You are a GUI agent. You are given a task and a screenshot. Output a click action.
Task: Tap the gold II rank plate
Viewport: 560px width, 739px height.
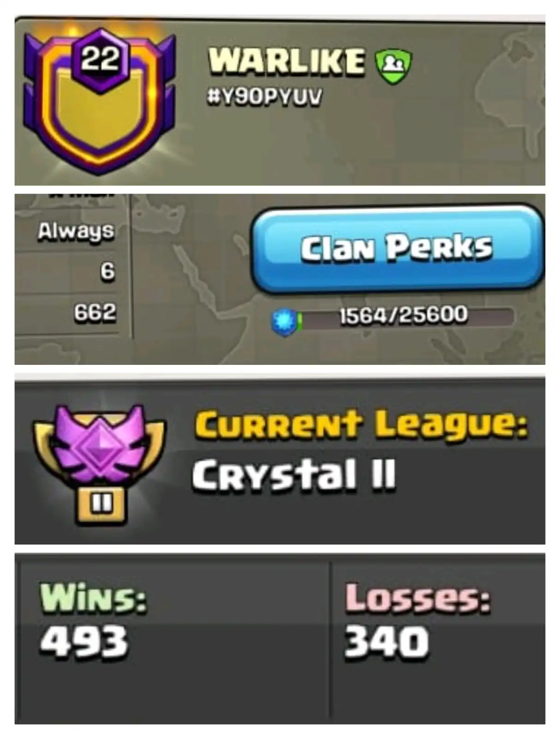(101, 504)
